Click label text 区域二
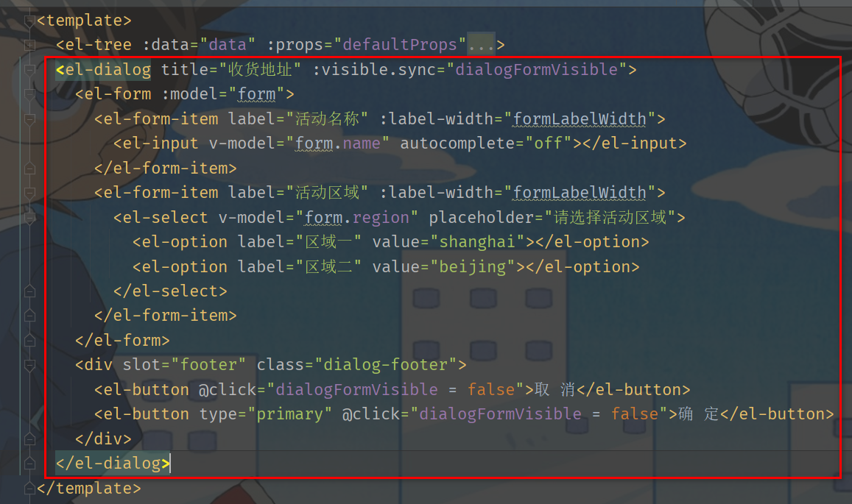The height and width of the screenshot is (504, 852). coord(328,266)
